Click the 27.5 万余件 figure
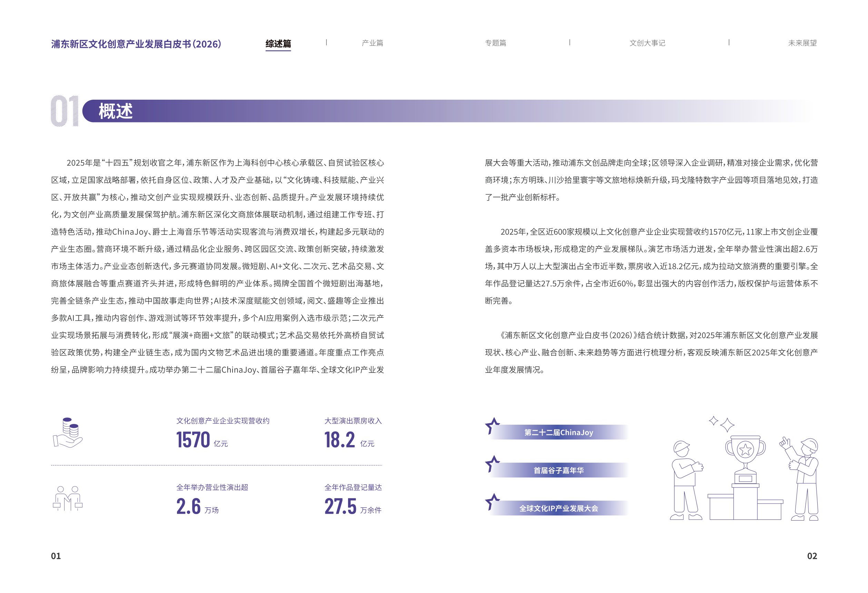The image size is (868, 593). 353,506
